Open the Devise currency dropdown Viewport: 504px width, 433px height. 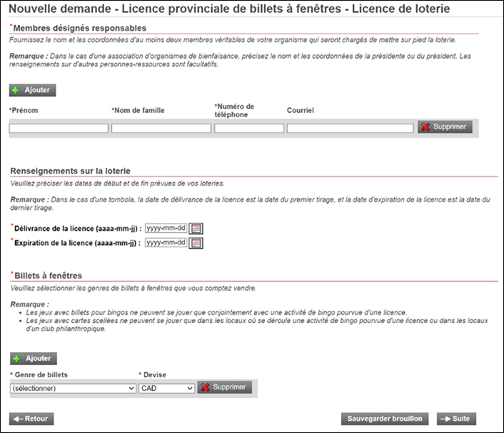pos(166,388)
